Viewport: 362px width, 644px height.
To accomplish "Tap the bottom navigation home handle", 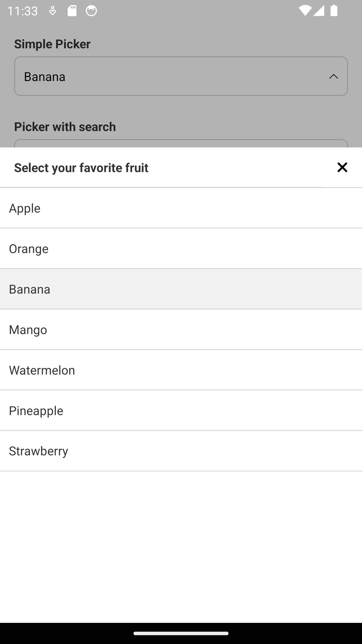I will point(181,633).
